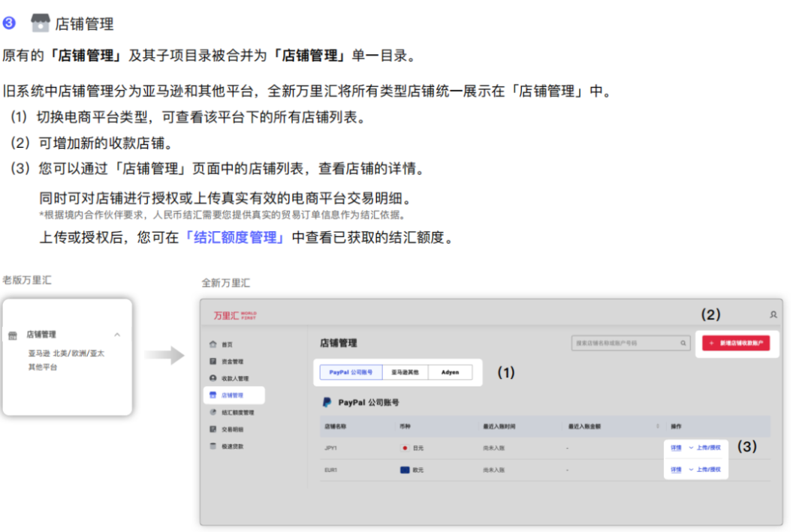Switch to the Adyen tab
Viewport: 811px width, 532px height.
point(450,372)
